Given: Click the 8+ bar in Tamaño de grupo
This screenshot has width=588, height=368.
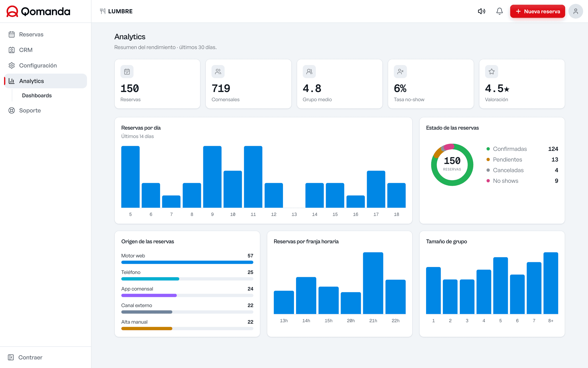Looking at the screenshot, I should [551, 283].
